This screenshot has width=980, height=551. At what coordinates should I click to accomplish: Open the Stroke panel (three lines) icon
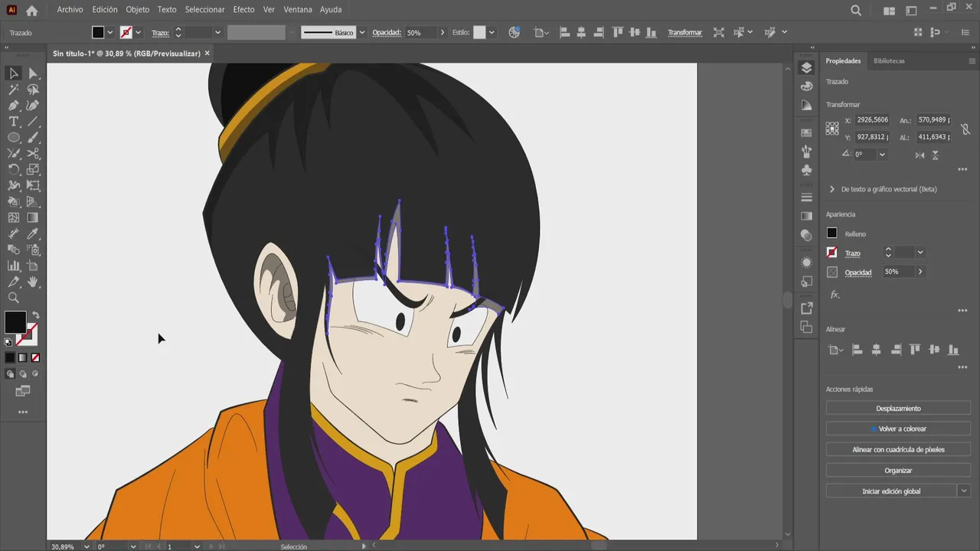point(806,197)
